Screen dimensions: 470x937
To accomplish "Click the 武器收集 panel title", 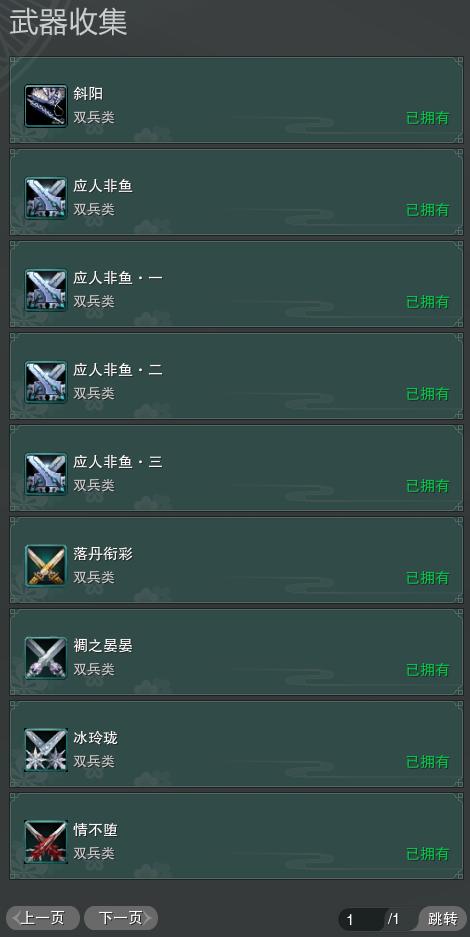I will [67, 24].
